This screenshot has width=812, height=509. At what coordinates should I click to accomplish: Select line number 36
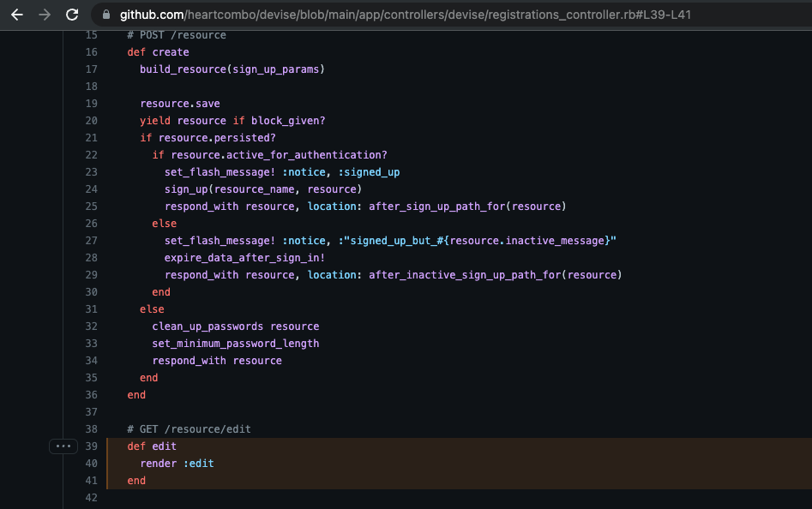tap(91, 395)
